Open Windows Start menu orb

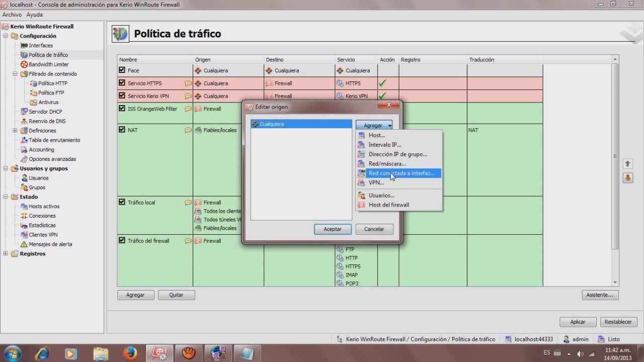click(12, 353)
